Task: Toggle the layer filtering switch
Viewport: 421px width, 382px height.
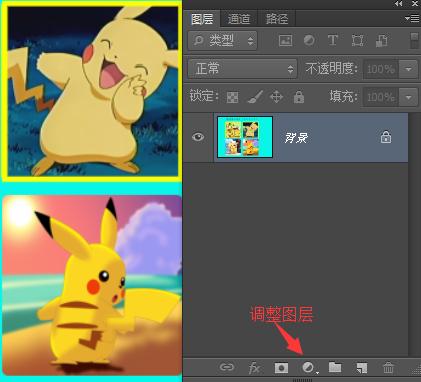Action: pyautogui.click(x=414, y=40)
